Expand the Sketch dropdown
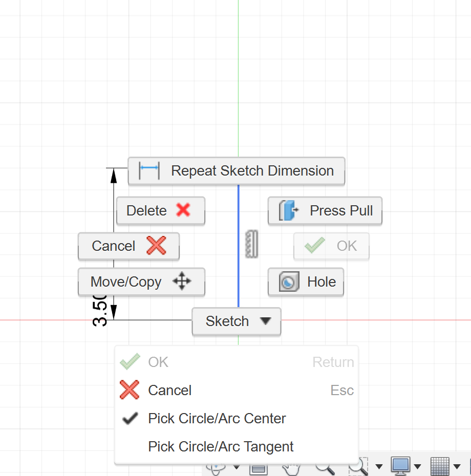 (236, 321)
